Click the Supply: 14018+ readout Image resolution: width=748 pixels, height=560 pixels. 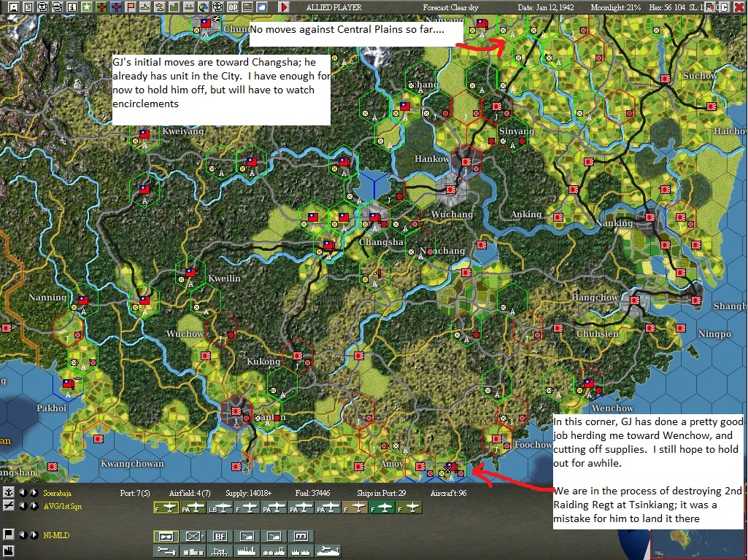point(249,493)
